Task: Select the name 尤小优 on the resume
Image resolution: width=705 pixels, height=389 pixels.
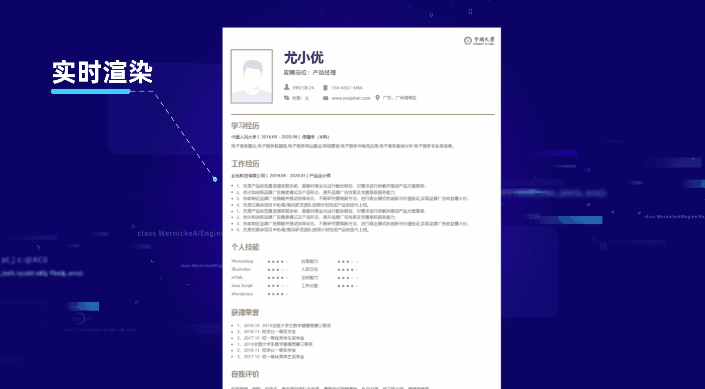Action: (x=303, y=58)
